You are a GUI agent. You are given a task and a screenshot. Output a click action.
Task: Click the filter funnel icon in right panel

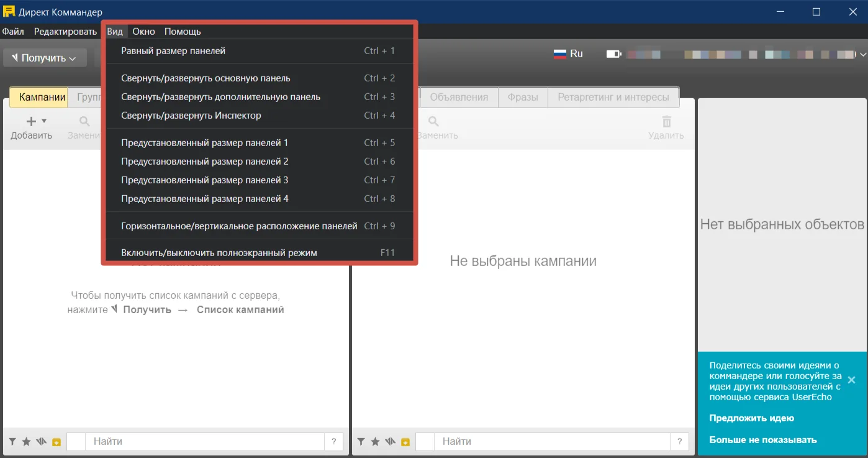click(x=361, y=442)
